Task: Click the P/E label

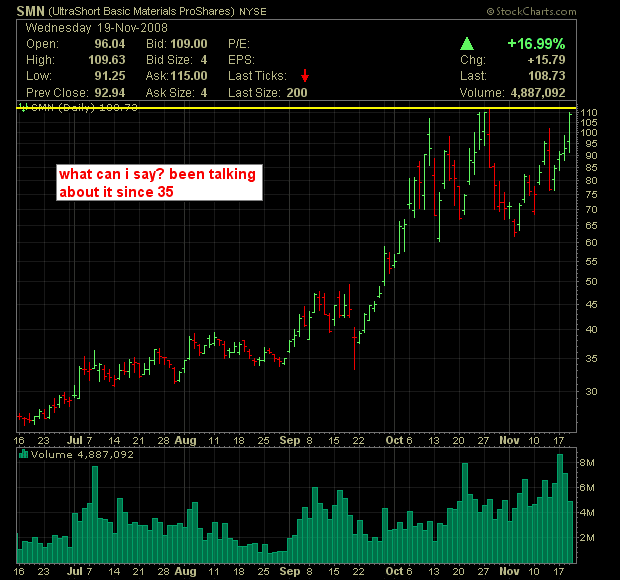Action: pyautogui.click(x=239, y=44)
